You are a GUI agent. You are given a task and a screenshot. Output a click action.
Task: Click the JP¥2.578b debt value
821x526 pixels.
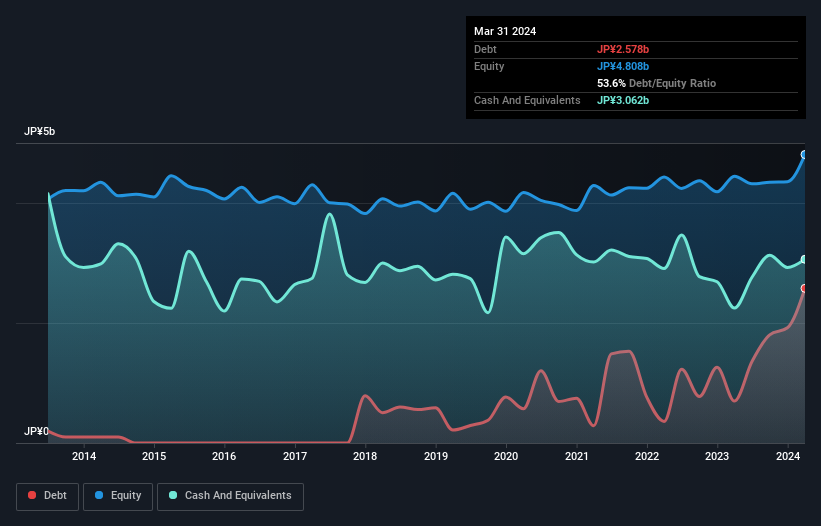tap(623, 49)
